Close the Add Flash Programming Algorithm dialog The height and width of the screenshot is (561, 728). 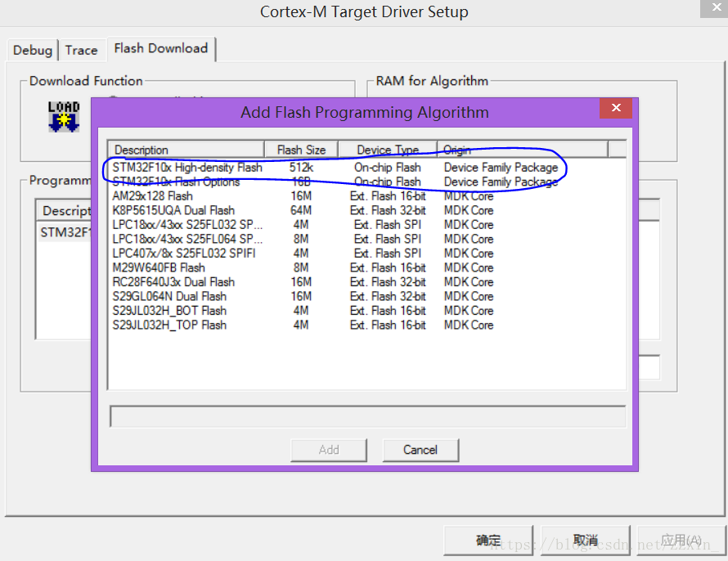pyautogui.click(x=615, y=108)
